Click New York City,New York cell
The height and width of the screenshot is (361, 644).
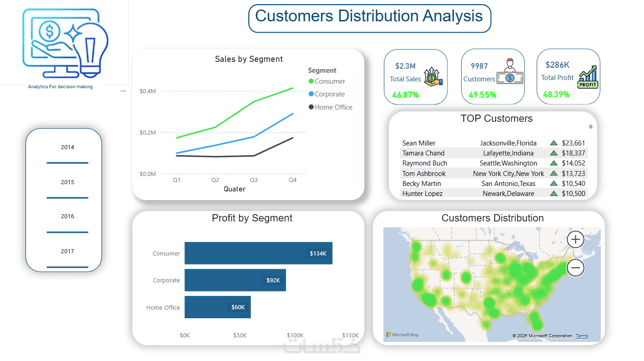pyautogui.click(x=508, y=174)
